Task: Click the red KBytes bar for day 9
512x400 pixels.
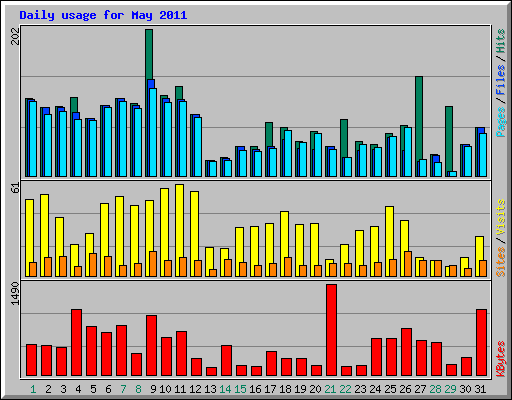Action: (152, 346)
